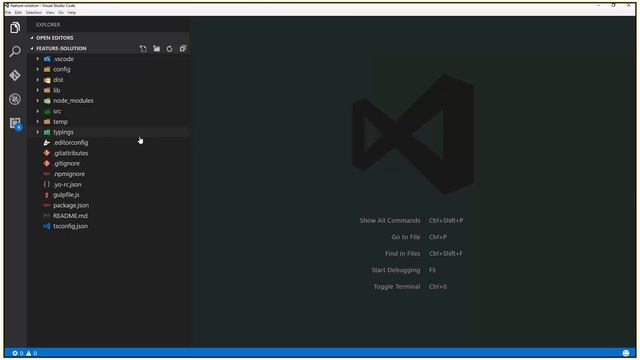Open the .npmignore file
The width and height of the screenshot is (640, 360).
click(109, 174)
